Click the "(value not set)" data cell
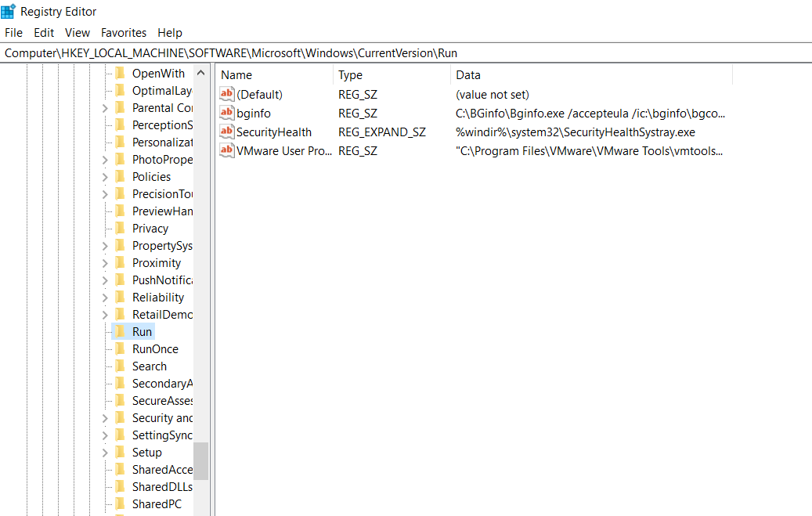This screenshot has width=812, height=516. pos(493,95)
